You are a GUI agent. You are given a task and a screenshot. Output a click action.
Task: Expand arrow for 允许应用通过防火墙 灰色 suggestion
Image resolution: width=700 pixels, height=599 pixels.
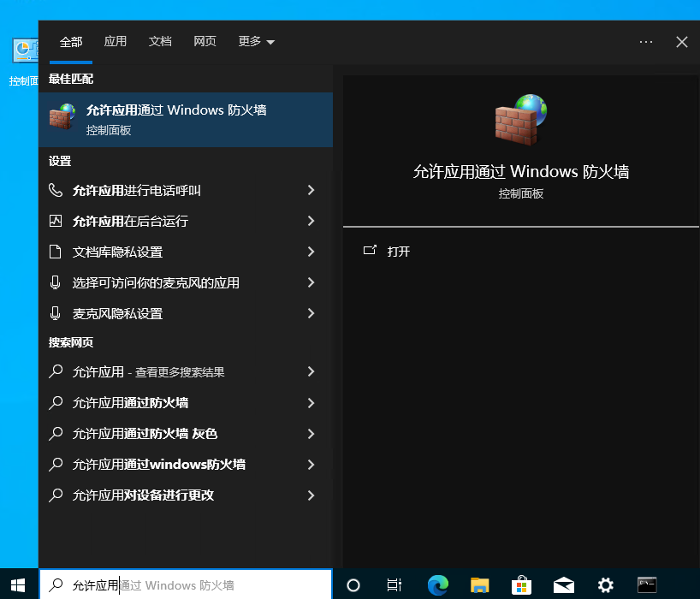[x=311, y=434]
